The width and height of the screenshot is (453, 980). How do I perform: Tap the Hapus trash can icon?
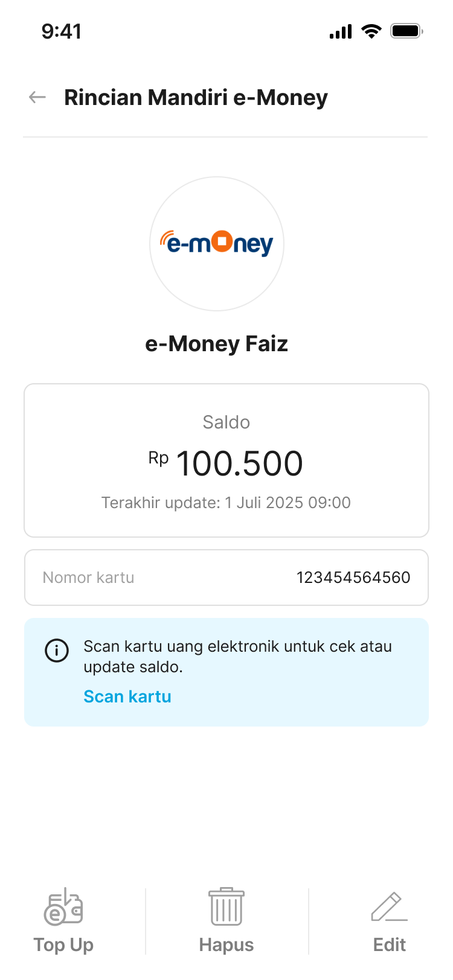[x=226, y=907]
